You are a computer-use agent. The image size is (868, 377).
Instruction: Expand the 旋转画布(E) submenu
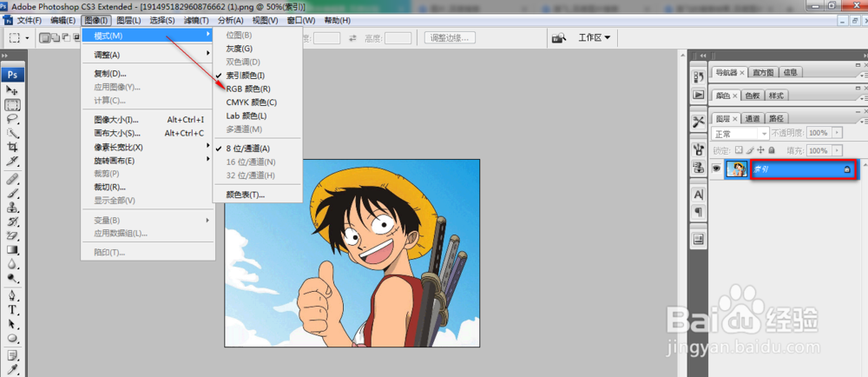point(148,161)
